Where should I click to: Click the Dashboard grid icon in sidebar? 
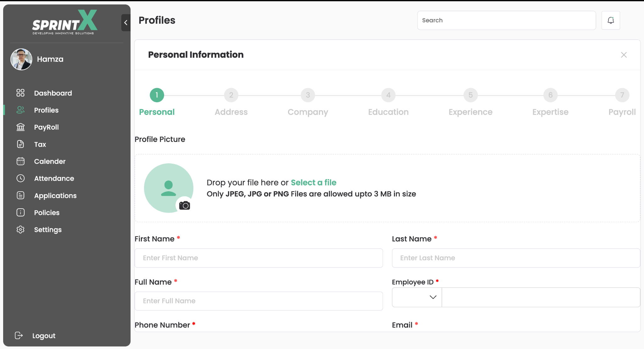20,93
